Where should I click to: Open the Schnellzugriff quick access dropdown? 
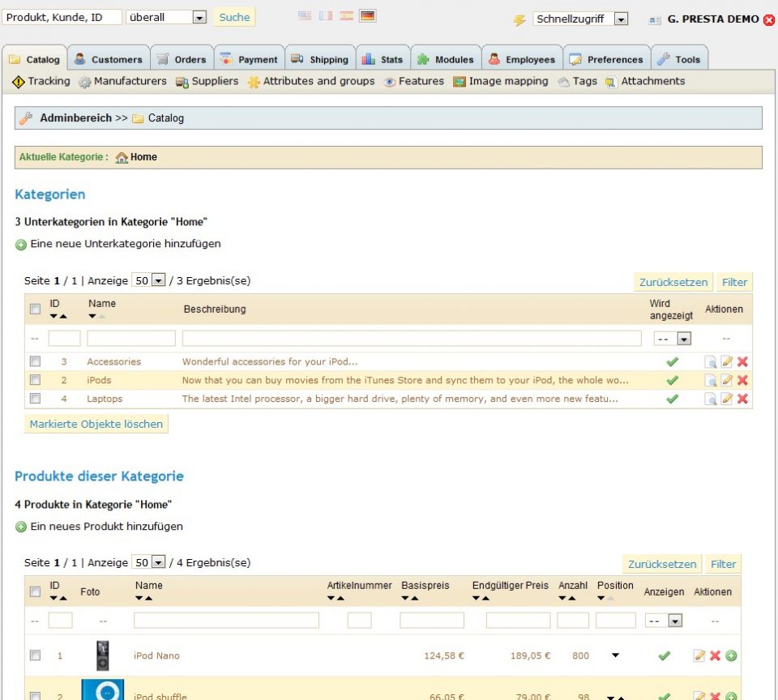[x=580, y=19]
